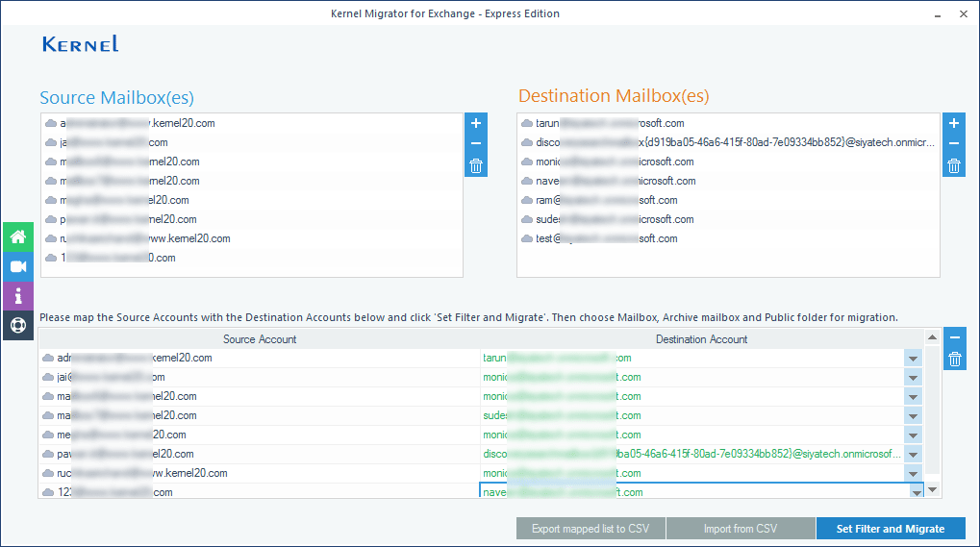980x547 pixels.
Task: Open destination dropdown for the first ma row ending nel20.com
Action: tap(913, 397)
